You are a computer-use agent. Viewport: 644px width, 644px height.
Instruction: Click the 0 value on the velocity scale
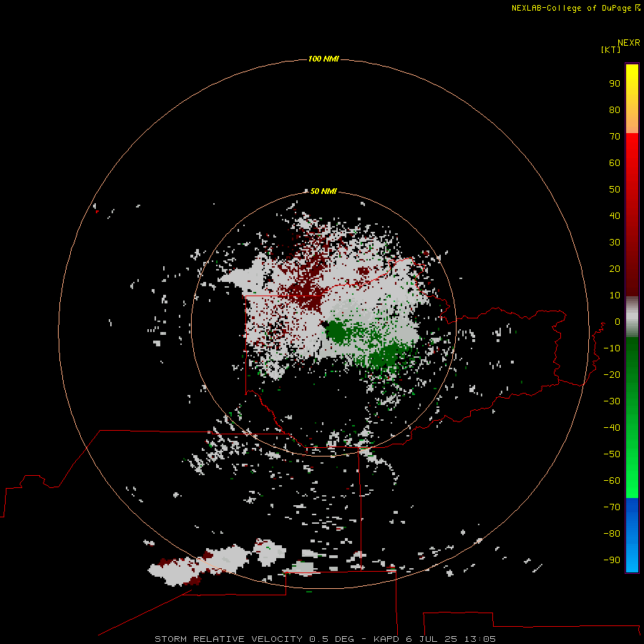[x=618, y=321]
